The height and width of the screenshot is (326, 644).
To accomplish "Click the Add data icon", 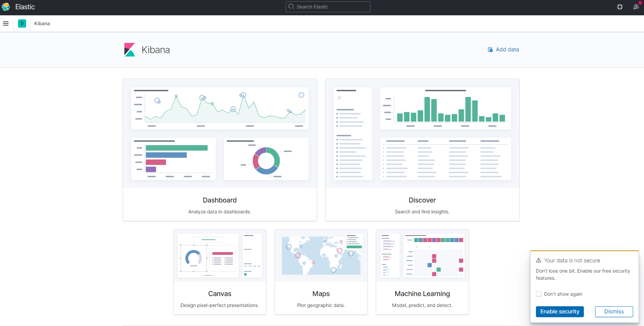I will (490, 50).
